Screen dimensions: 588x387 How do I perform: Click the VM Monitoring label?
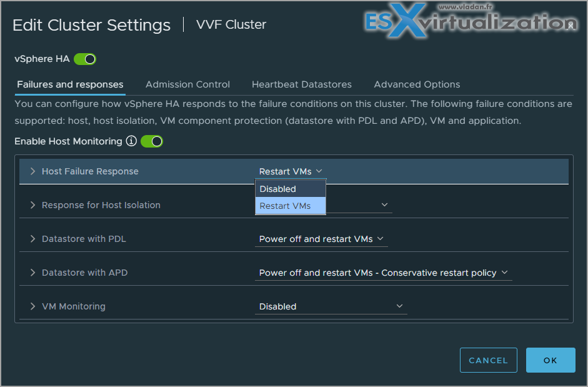pos(74,306)
